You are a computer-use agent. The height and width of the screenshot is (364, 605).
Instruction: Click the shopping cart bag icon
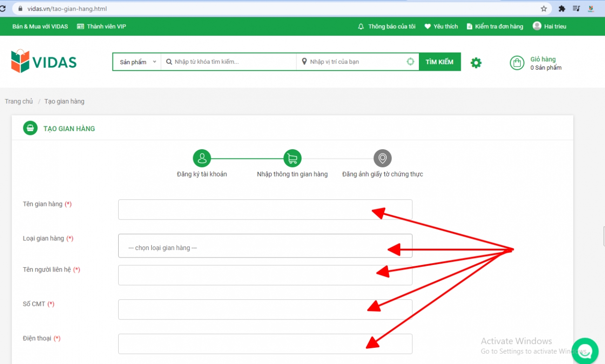(517, 63)
